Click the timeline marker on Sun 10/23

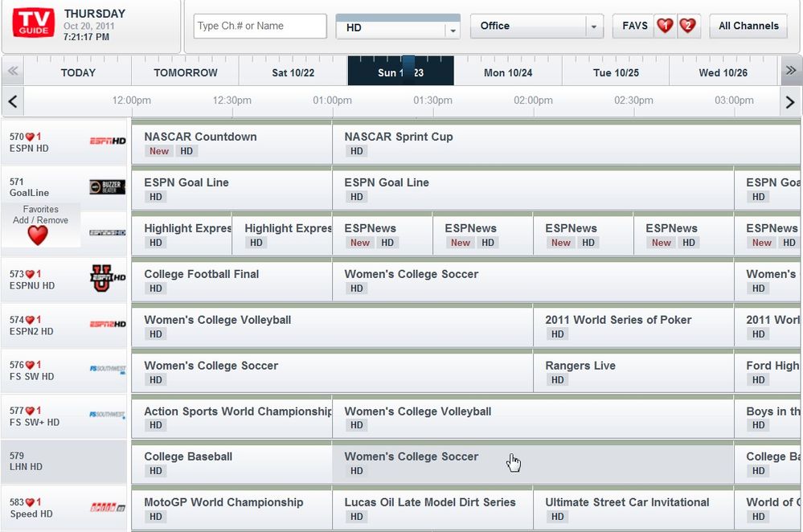point(408,71)
